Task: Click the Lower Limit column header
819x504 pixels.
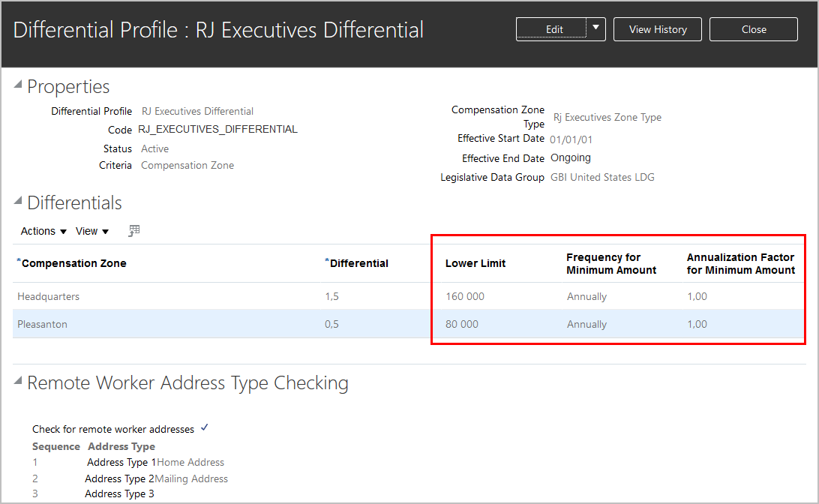Action: click(x=475, y=263)
